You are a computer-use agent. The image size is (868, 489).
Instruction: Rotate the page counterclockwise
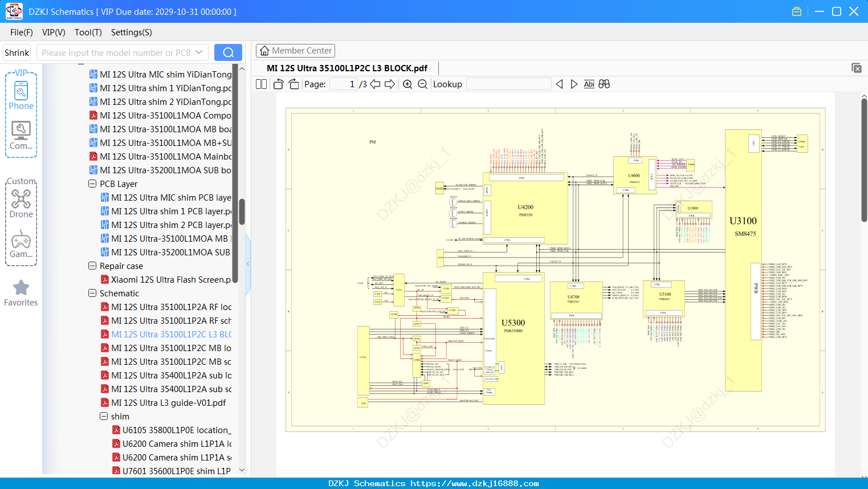(279, 84)
